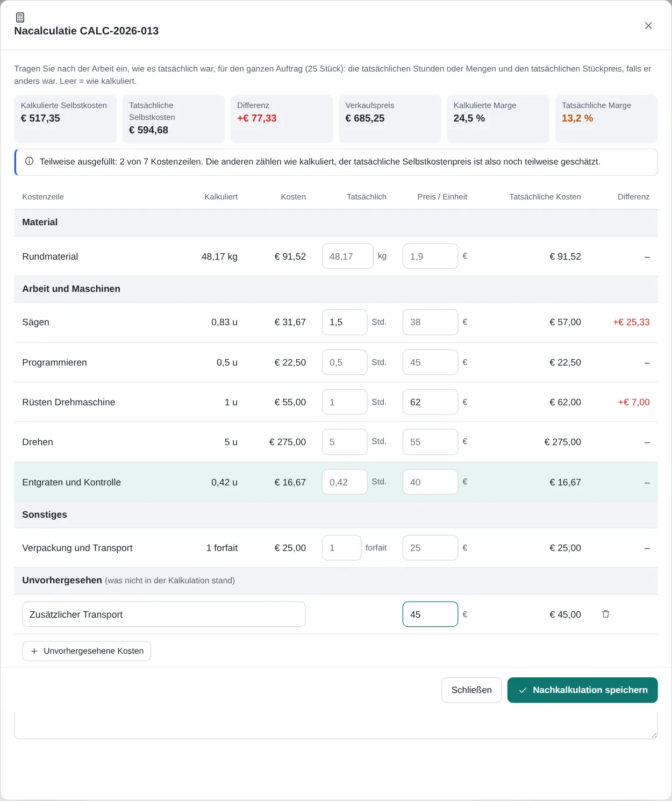The width and height of the screenshot is (672, 801).
Task: Focus the Drehen actual hours field
Action: [345, 442]
